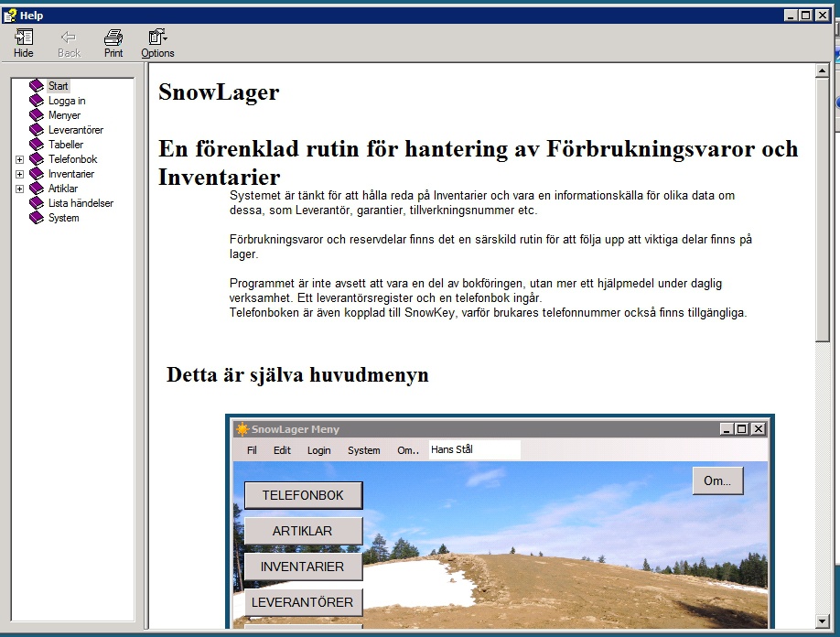The width and height of the screenshot is (840, 637).
Task: Click the INVENTARIER button
Action: [x=303, y=567]
